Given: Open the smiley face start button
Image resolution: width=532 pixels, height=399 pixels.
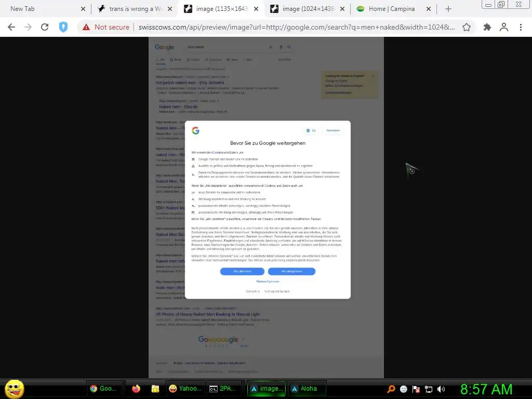Looking at the screenshot, I should click(14, 389).
